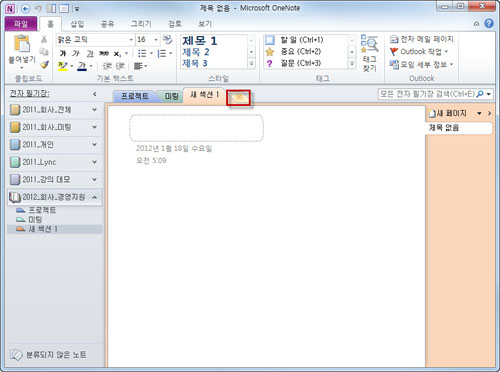This screenshot has width=500, height=372.
Task: Collapse the 2012_회사_경영지원 notebook chevron
Action: pos(94,197)
